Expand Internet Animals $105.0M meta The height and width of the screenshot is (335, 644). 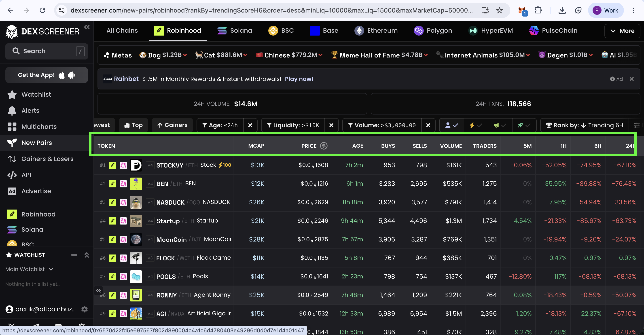[x=483, y=55]
